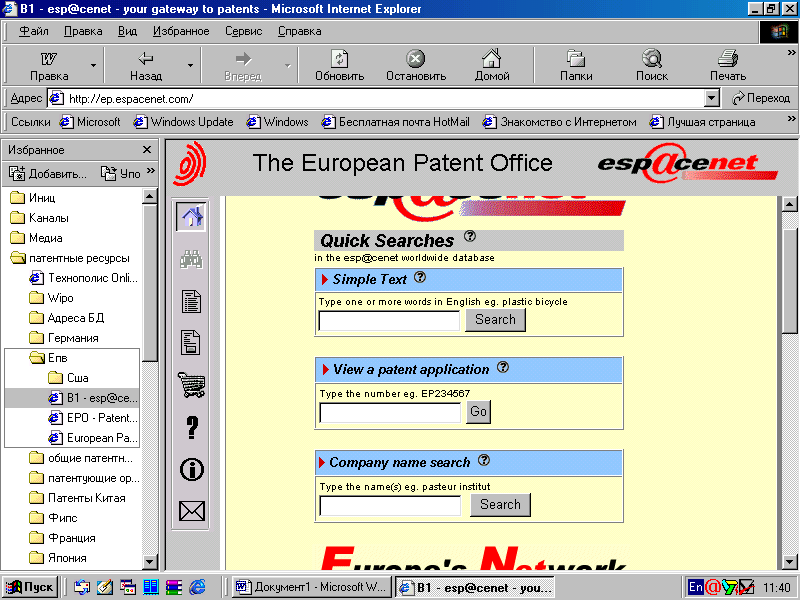Open Бесплатная почта HotMail link
800x600 pixels.
point(395,122)
